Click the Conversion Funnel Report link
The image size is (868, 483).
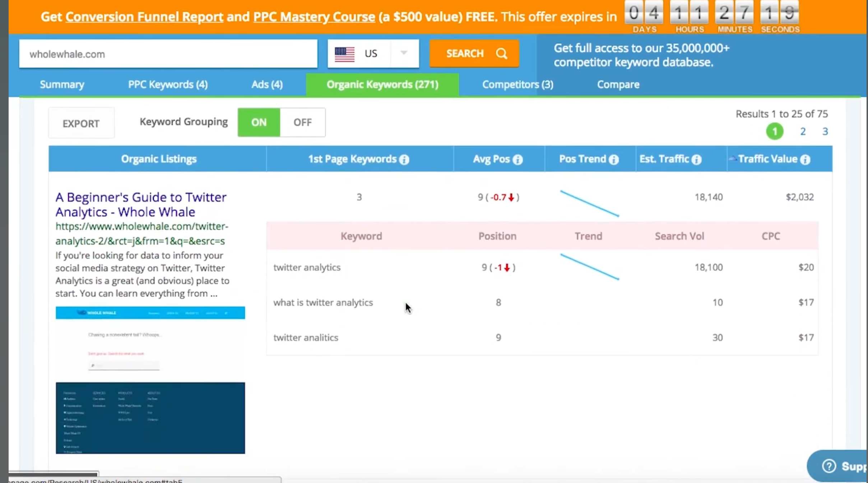[144, 16]
